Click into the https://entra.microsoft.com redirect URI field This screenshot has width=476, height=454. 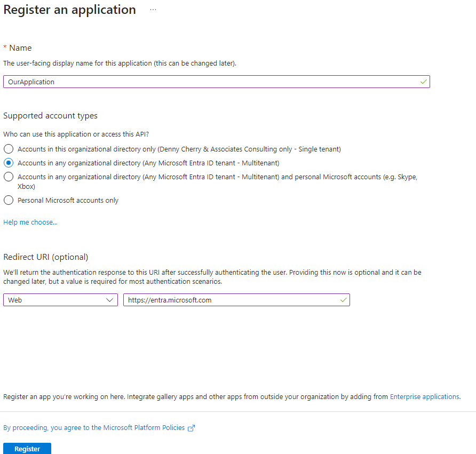click(236, 300)
